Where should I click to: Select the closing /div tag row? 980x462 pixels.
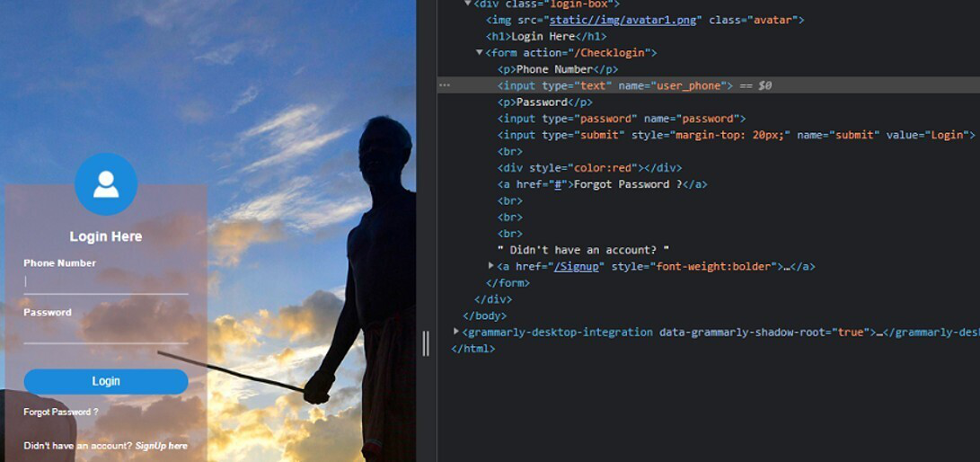[493, 299]
